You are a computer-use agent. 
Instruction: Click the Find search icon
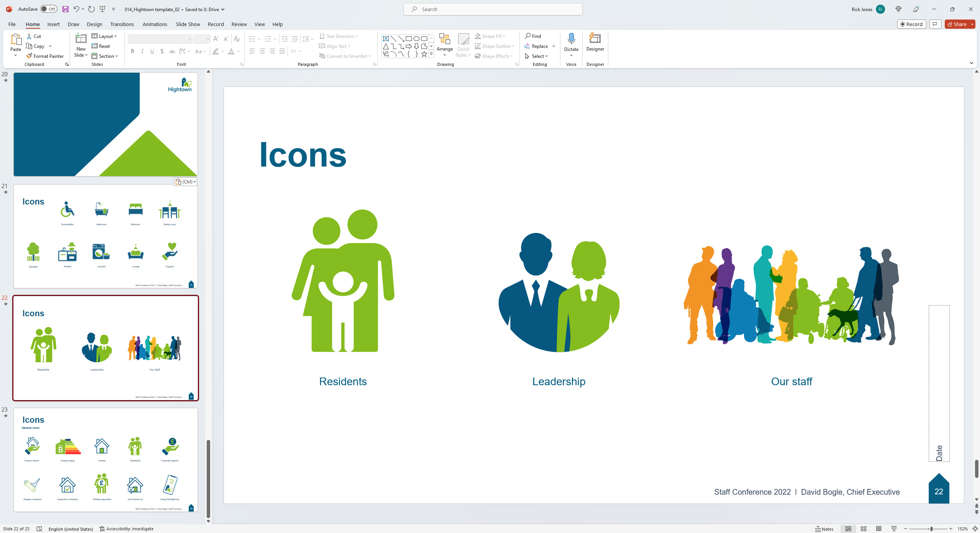(x=528, y=36)
